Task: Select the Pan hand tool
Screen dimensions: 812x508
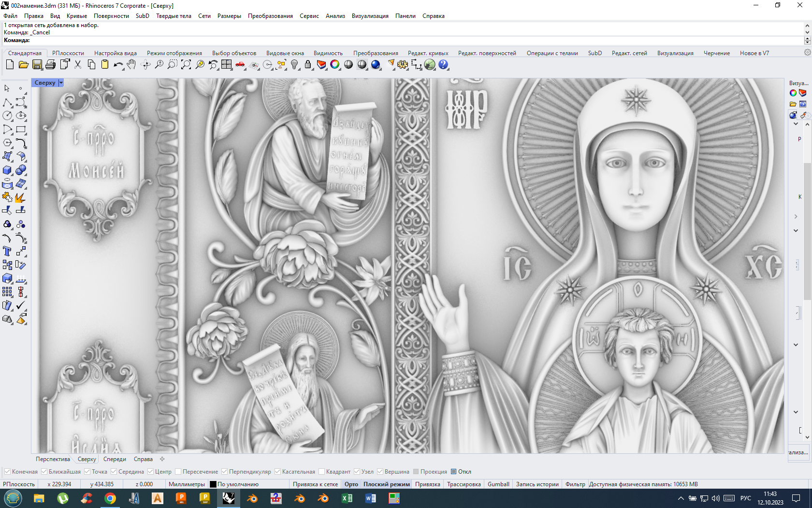Action: 131,64
